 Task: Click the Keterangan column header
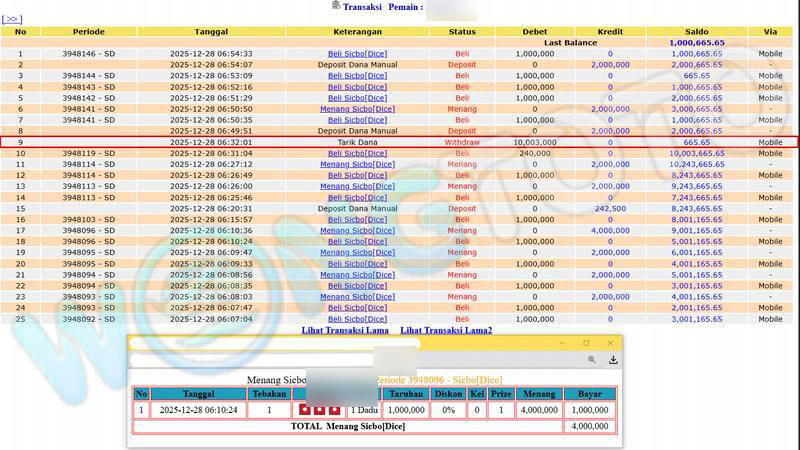[x=357, y=32]
